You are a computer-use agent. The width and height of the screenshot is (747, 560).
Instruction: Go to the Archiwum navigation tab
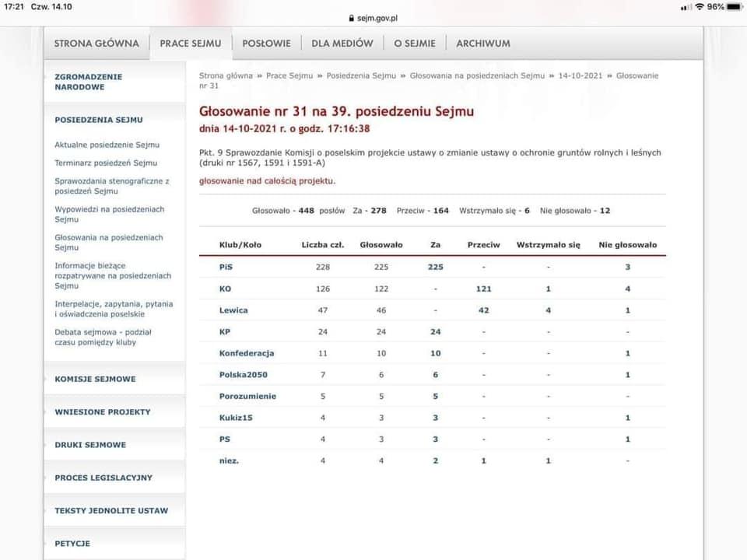483,44
